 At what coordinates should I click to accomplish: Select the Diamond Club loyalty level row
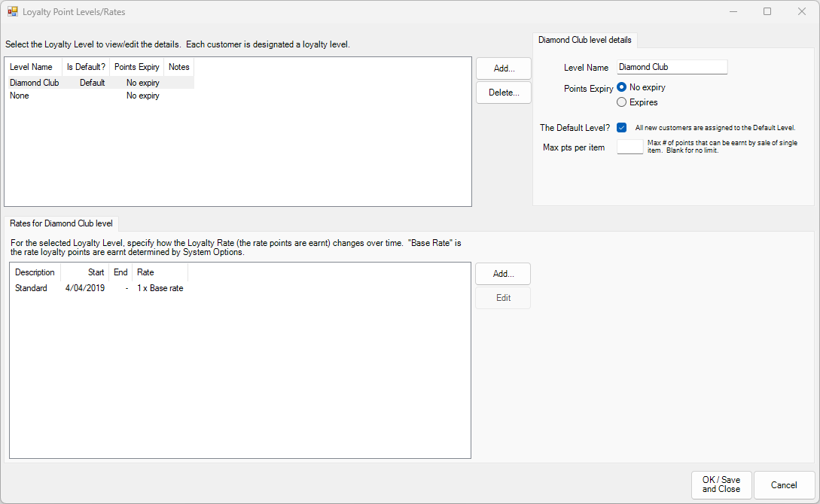pos(35,82)
